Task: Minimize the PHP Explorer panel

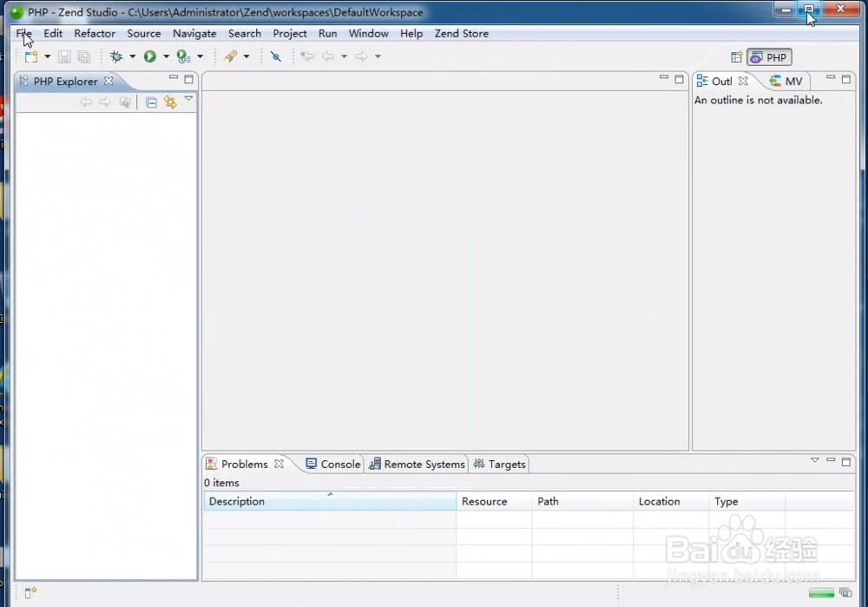Action: tap(174, 77)
